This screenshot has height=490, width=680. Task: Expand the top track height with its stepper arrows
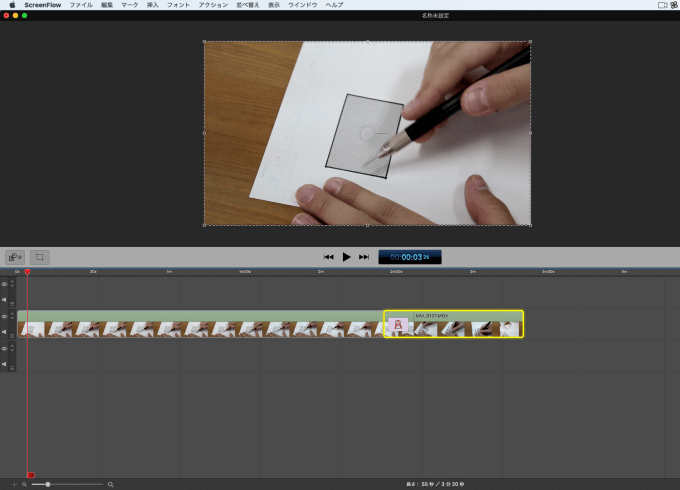coord(12,283)
